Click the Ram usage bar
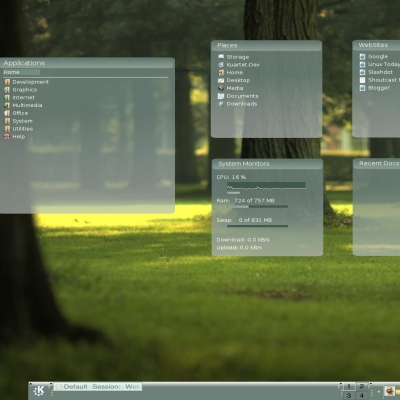The width and height of the screenshot is (400, 400). point(257,207)
